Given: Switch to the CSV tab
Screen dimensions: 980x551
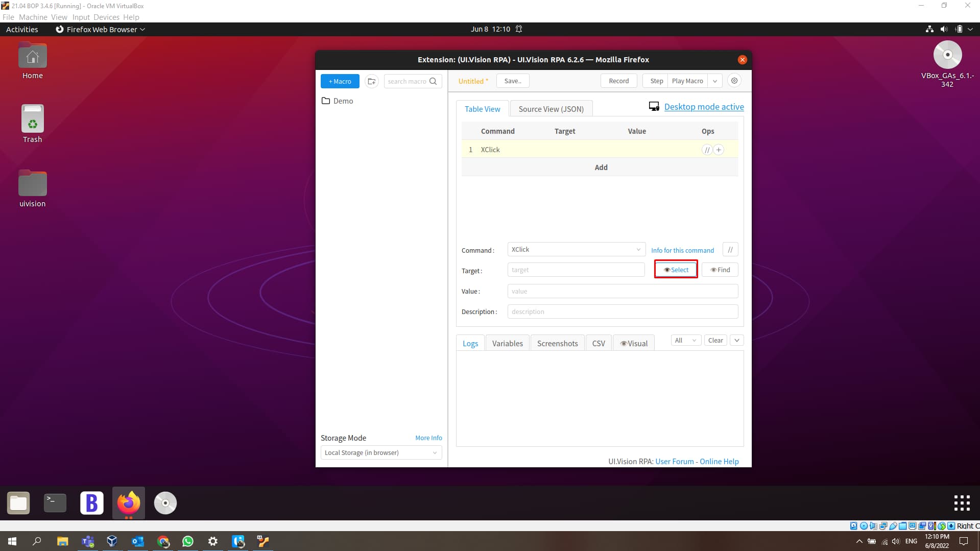Looking at the screenshot, I should tap(599, 343).
